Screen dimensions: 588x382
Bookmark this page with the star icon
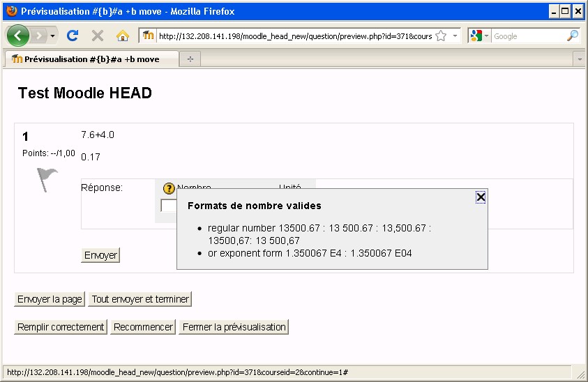(x=441, y=36)
